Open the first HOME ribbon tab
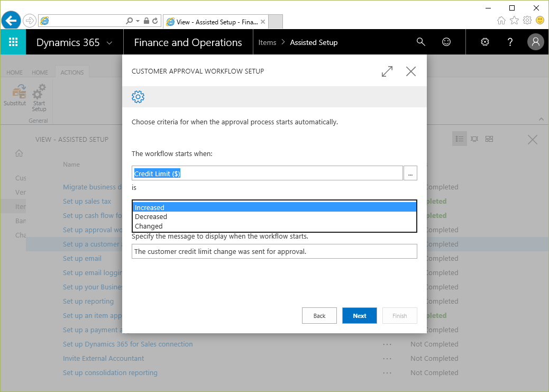This screenshot has height=392, width=549. point(14,72)
